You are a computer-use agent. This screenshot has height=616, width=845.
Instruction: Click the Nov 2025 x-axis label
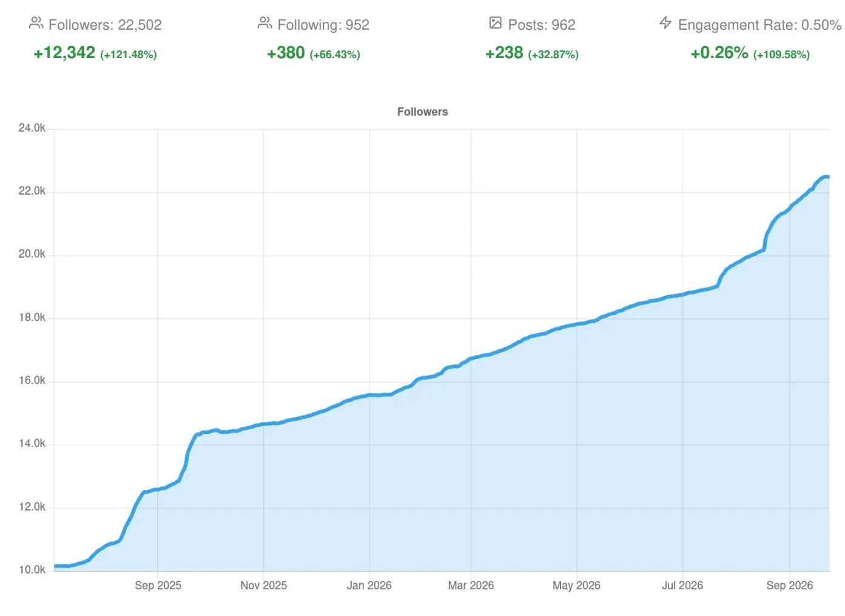pyautogui.click(x=263, y=586)
